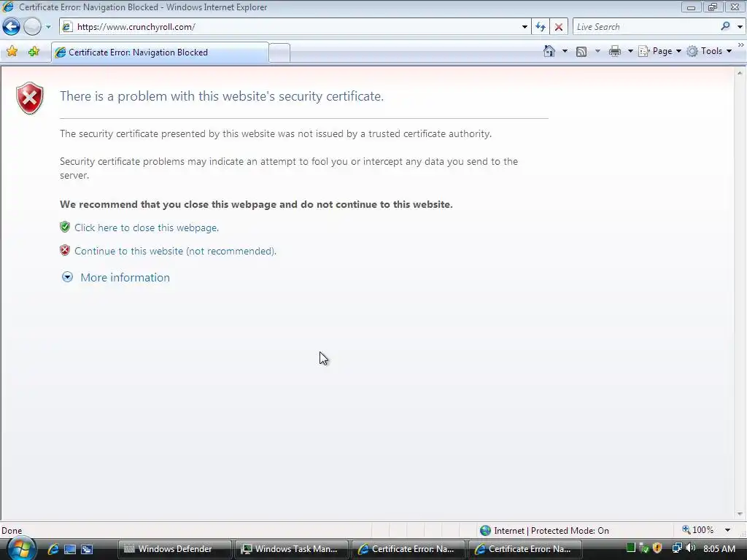The width and height of the screenshot is (747, 560).
Task: Switch to Windows Task Manager taskbar button
Action: coord(292,549)
